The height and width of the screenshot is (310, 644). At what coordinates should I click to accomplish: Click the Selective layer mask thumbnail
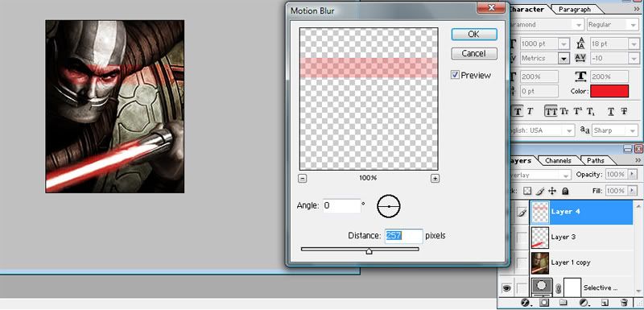point(572,287)
